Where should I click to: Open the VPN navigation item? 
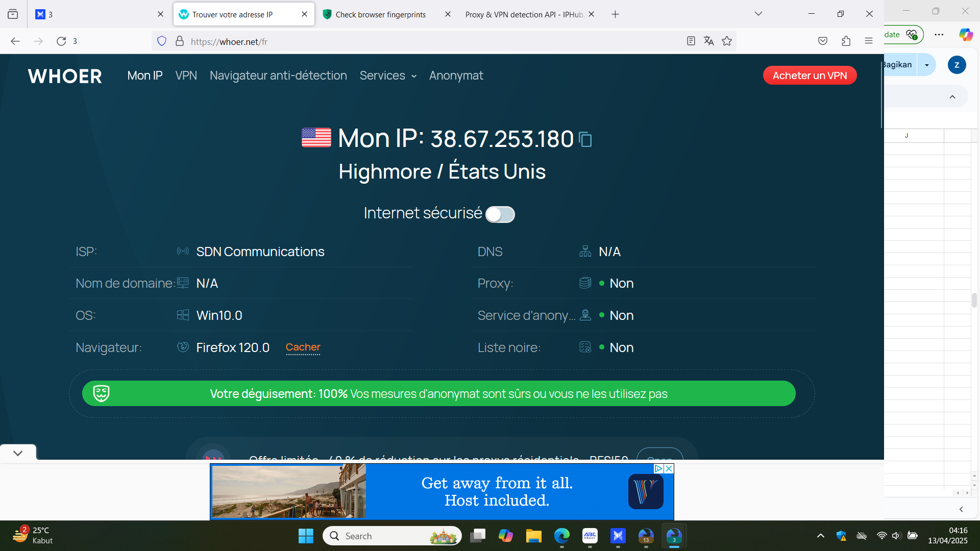click(186, 76)
